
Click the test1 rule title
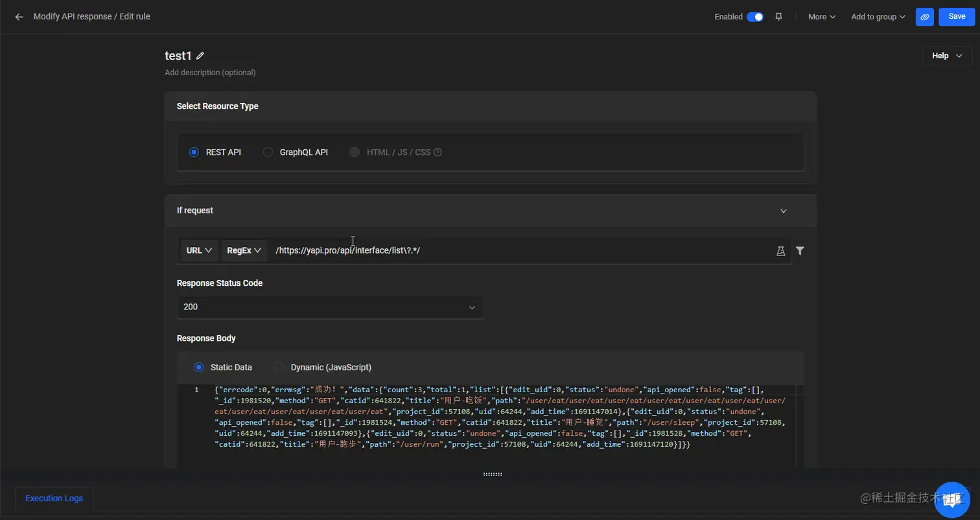point(178,56)
